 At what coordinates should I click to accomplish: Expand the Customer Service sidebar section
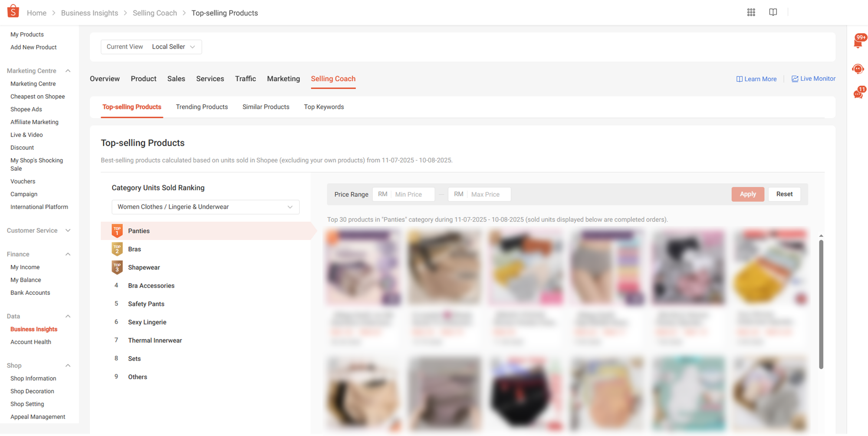coord(68,231)
